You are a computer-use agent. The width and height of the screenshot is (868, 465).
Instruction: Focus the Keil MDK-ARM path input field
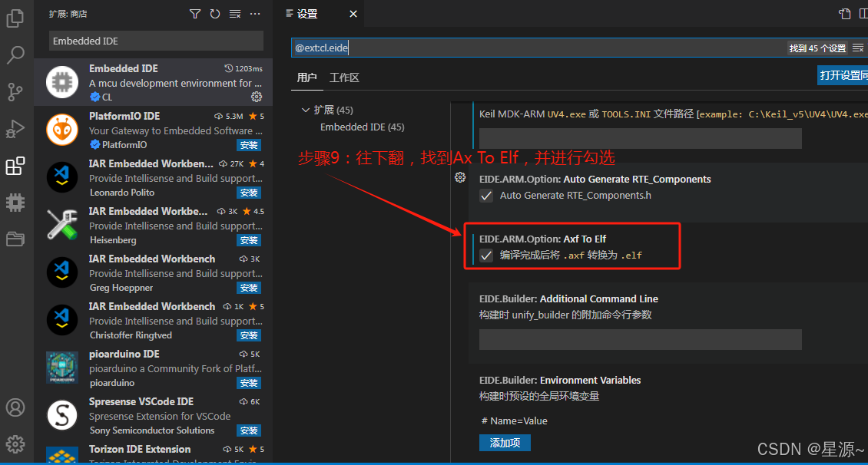pos(640,138)
